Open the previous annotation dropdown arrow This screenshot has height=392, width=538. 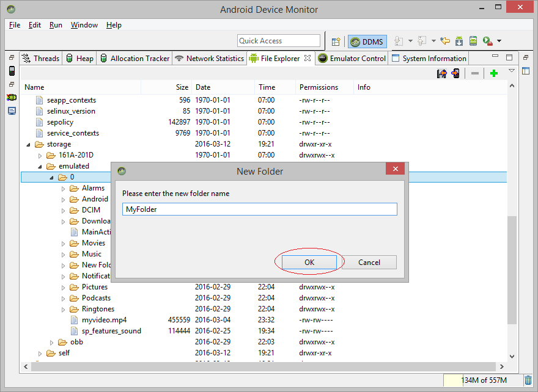(433, 41)
